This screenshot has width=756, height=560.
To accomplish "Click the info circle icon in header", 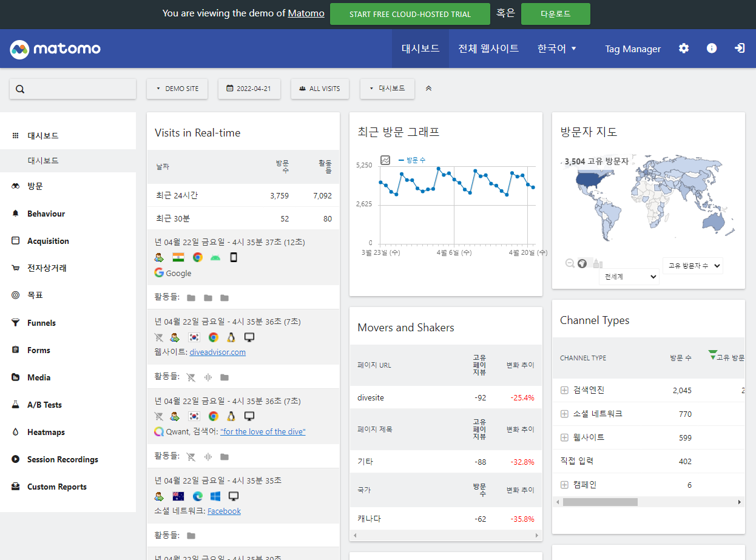I will click(712, 49).
